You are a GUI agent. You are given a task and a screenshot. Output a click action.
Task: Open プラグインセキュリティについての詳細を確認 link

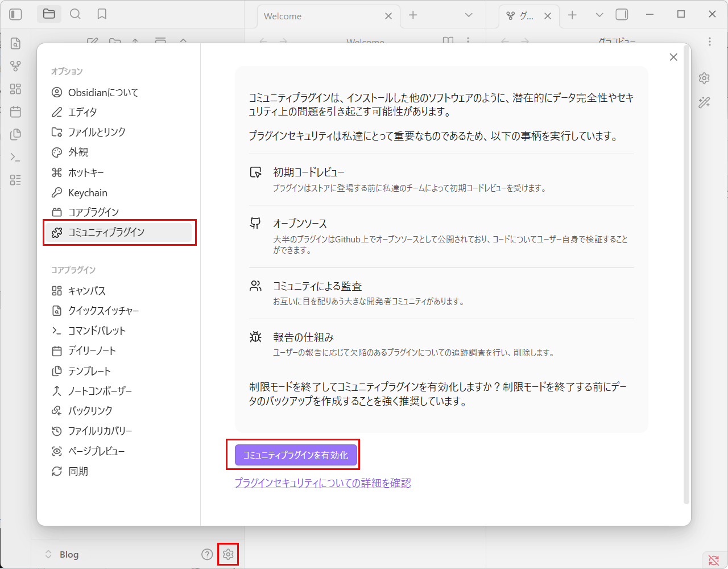tap(322, 483)
